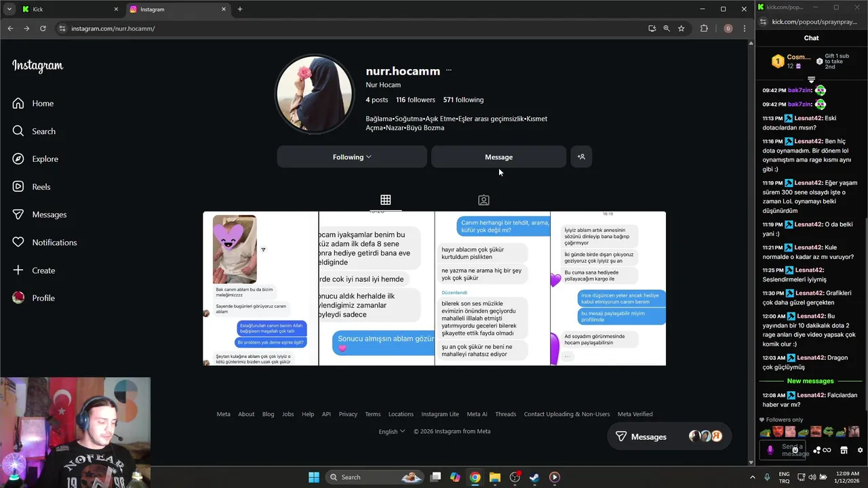Jump to New messages in Kick chat
868x488 pixels.
pyautogui.click(x=810, y=381)
